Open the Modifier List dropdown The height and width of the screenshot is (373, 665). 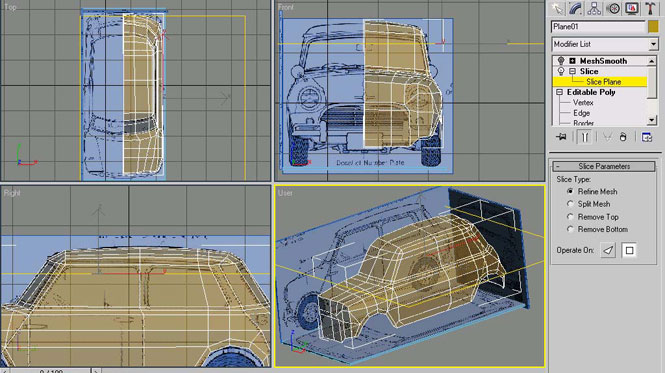(605, 44)
